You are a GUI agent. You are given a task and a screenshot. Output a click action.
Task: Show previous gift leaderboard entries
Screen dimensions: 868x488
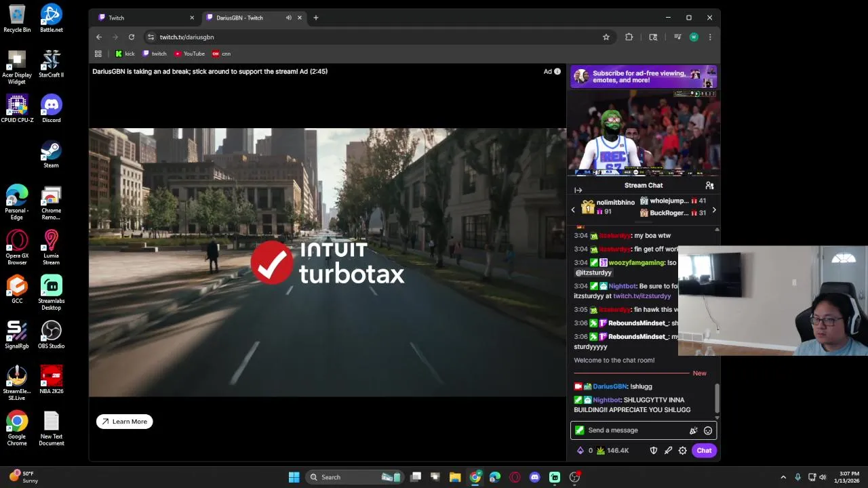pos(573,210)
